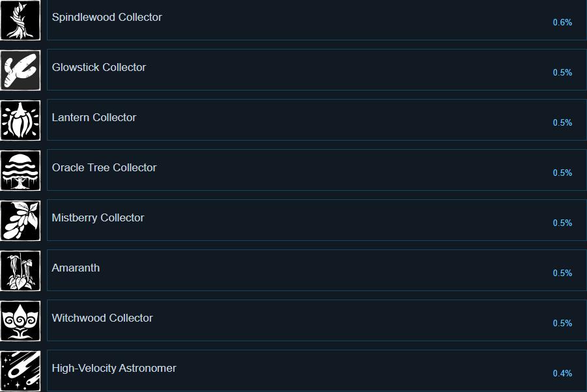The width and height of the screenshot is (587, 392).
Task: Click the Oracle Tree Collector title text
Action: point(104,167)
